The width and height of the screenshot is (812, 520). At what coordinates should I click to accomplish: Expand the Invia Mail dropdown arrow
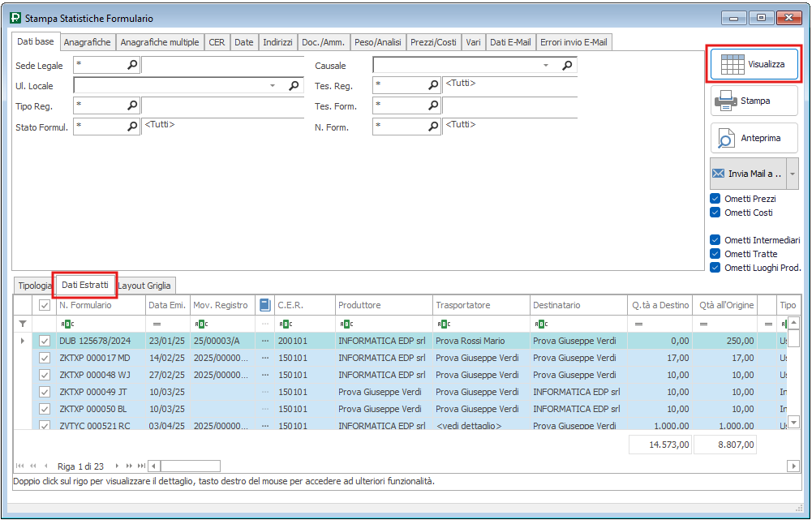pyautogui.click(x=793, y=174)
